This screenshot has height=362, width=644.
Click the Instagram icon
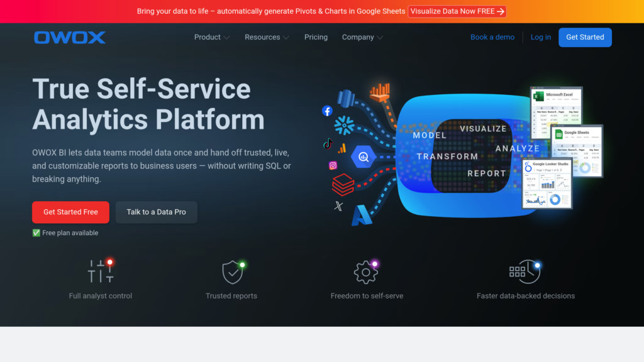333,165
